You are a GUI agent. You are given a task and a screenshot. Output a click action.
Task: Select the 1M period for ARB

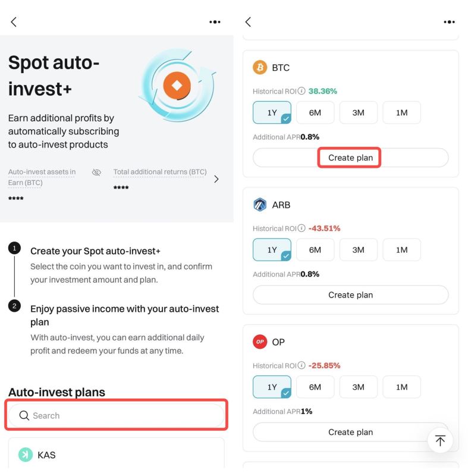401,249
